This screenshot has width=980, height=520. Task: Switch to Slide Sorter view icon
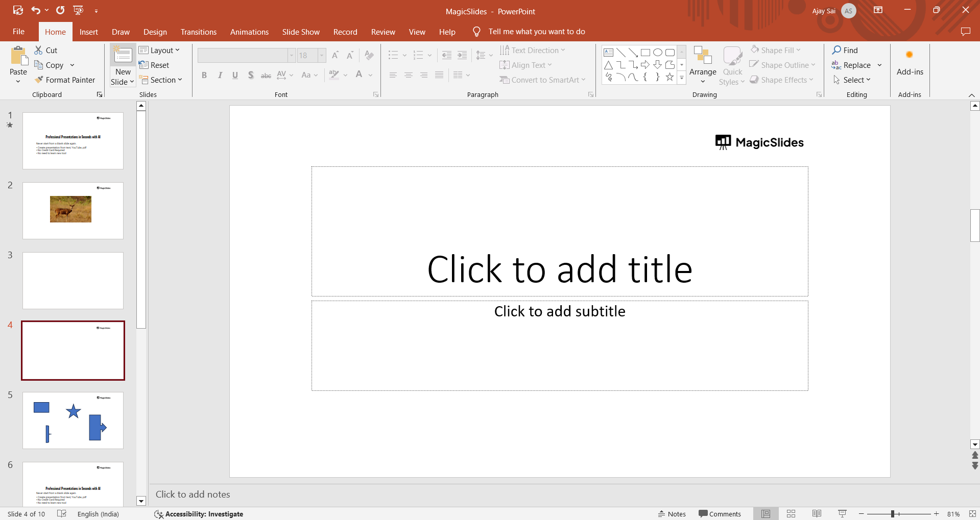pyautogui.click(x=791, y=514)
